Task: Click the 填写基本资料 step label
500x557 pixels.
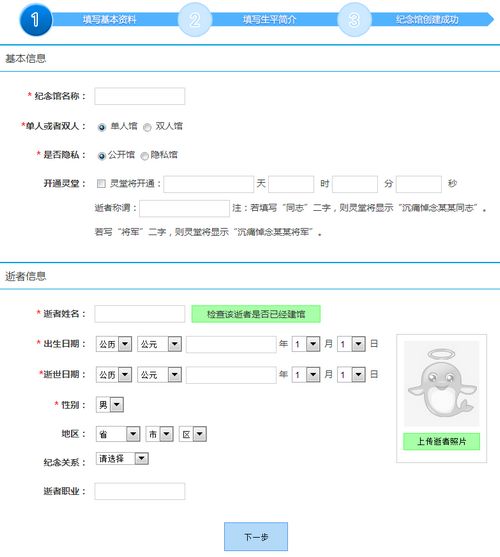Action: click(x=109, y=20)
